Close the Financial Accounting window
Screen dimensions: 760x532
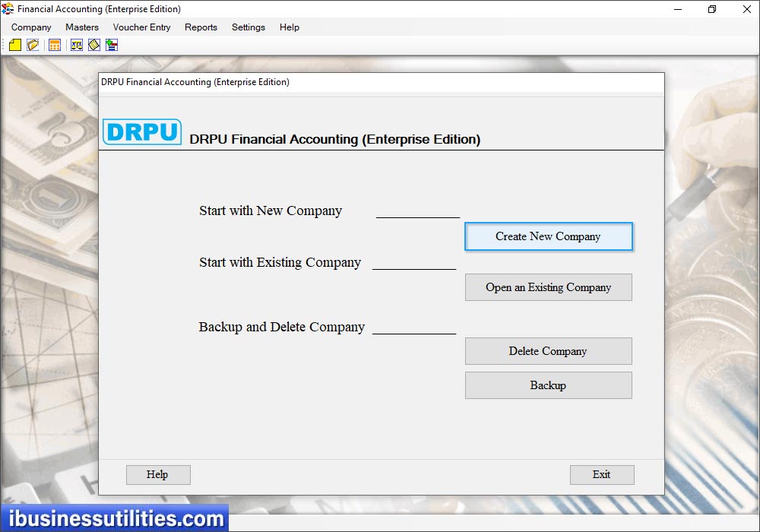pyautogui.click(x=747, y=9)
